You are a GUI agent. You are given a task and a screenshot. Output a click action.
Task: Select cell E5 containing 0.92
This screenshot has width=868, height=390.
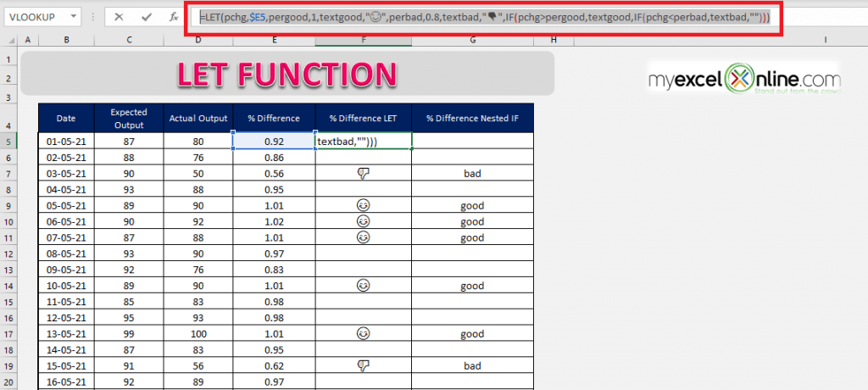[x=273, y=141]
